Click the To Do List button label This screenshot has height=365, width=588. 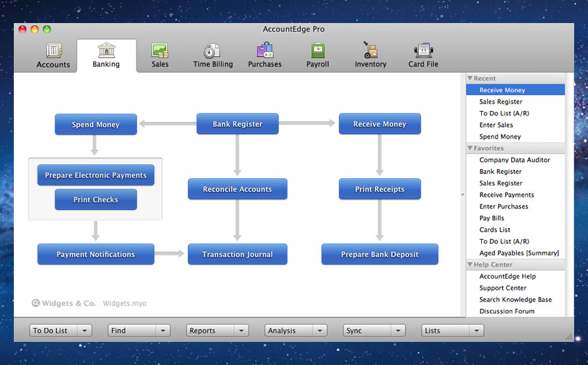[x=50, y=331]
